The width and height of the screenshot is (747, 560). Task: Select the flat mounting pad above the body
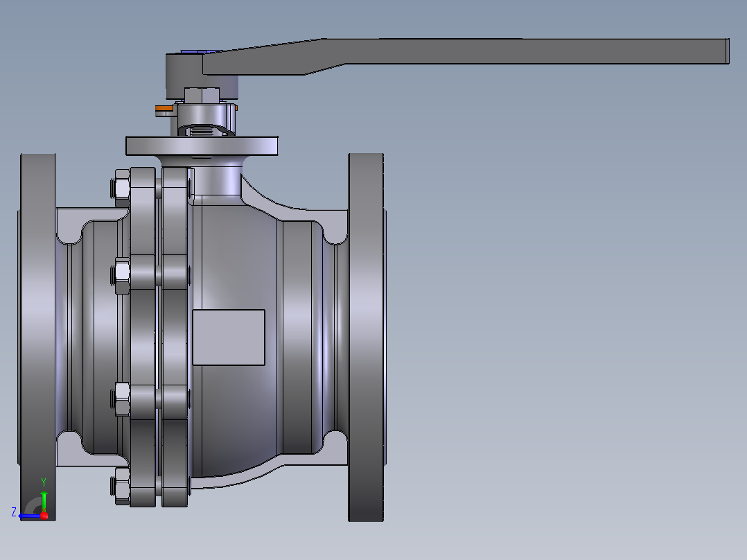(202, 146)
